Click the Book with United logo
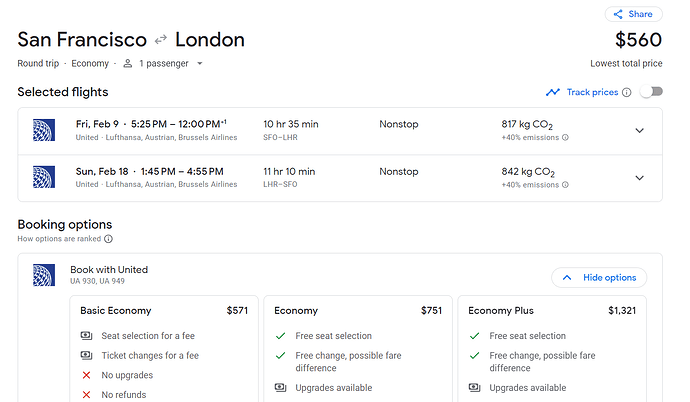The image size is (690, 402). (44, 275)
